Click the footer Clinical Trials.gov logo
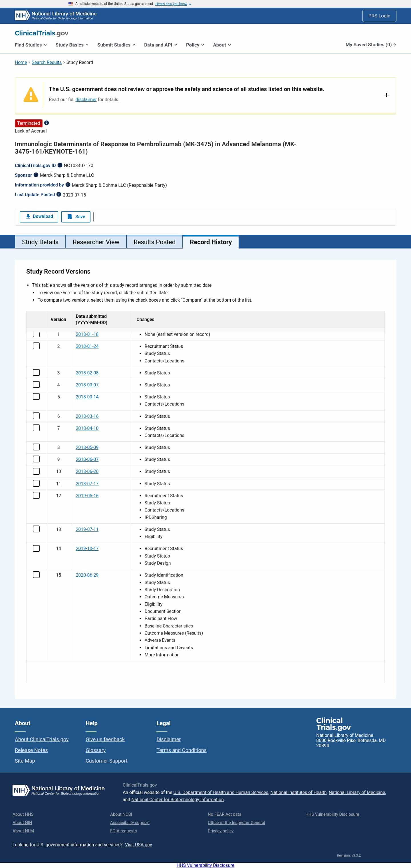 [334, 723]
